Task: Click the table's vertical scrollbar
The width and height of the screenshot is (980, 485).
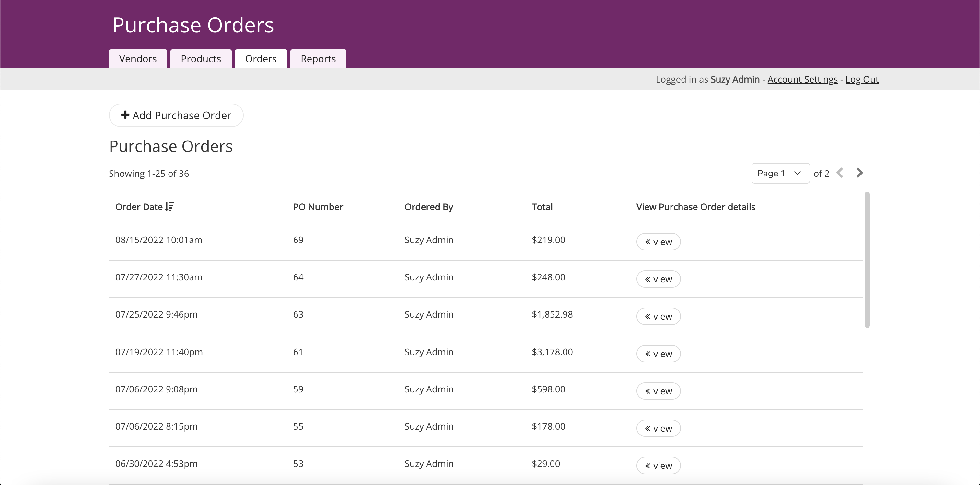Action: pyautogui.click(x=867, y=260)
